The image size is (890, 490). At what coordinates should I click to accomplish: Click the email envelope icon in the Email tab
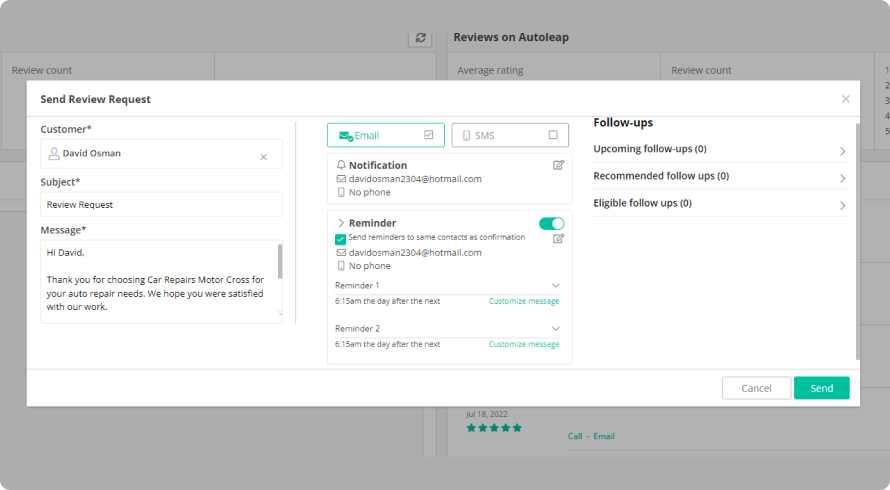tap(345, 135)
